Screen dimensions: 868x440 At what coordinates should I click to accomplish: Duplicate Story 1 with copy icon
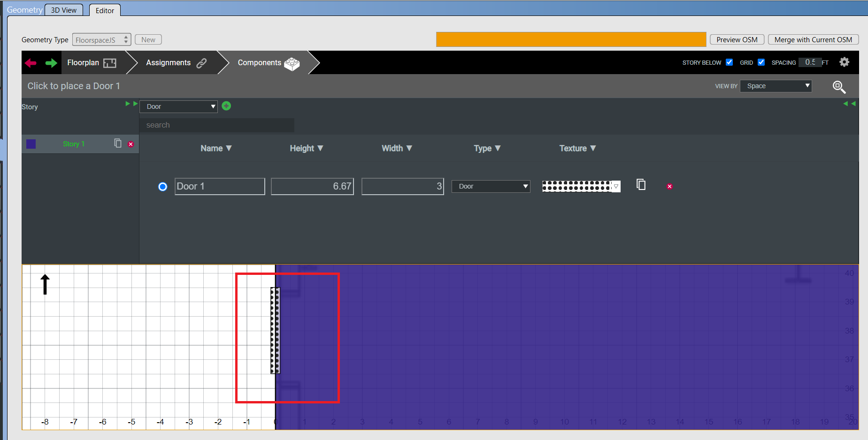(x=118, y=143)
